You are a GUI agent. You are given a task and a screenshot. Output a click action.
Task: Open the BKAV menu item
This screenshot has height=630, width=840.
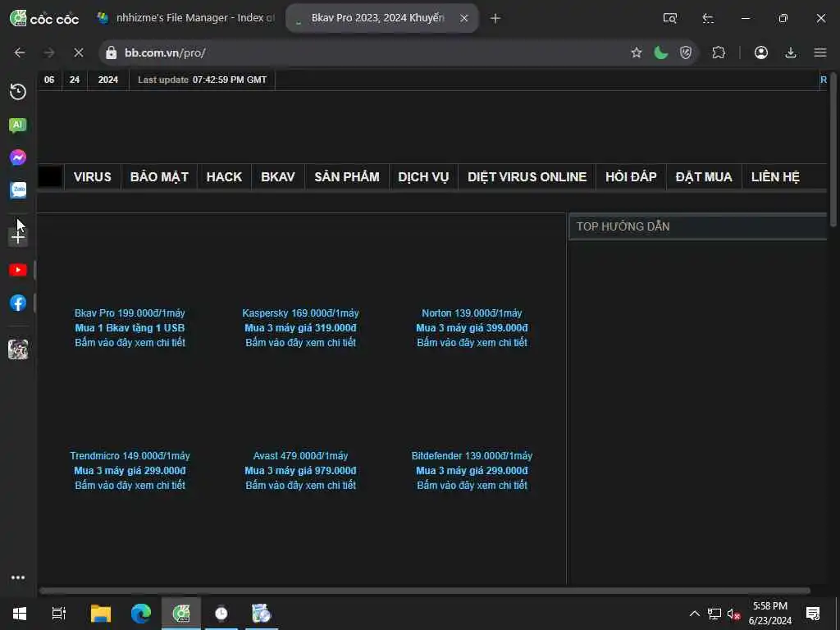click(x=277, y=177)
